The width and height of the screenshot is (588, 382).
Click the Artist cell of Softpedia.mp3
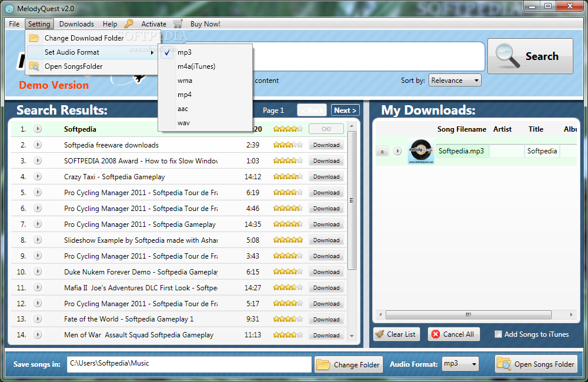click(507, 151)
